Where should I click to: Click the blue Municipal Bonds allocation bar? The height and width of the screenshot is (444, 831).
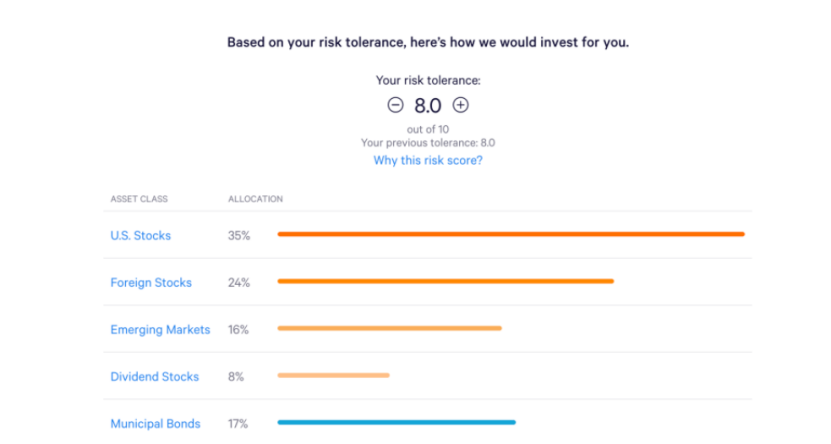[x=396, y=423]
